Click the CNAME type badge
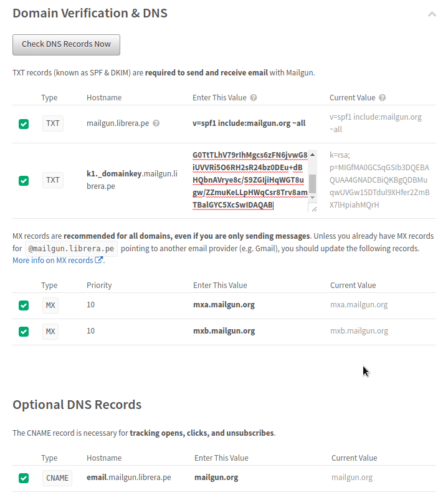Screen dimensions: 448x500 pos(57,478)
